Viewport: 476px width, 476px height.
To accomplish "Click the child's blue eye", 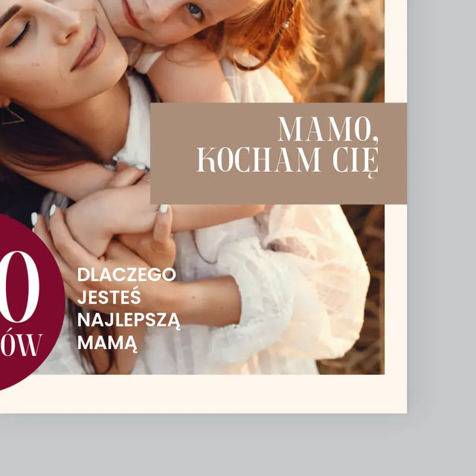I will pyautogui.click(x=194, y=11).
